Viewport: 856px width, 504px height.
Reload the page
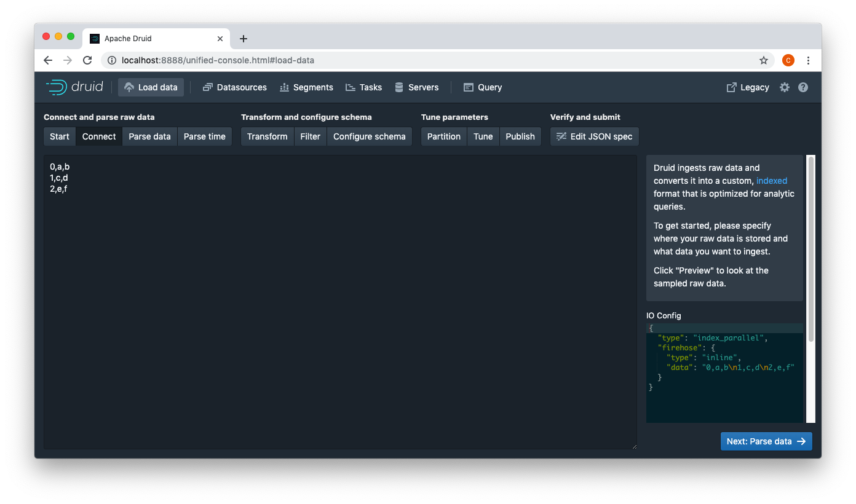pyautogui.click(x=87, y=60)
